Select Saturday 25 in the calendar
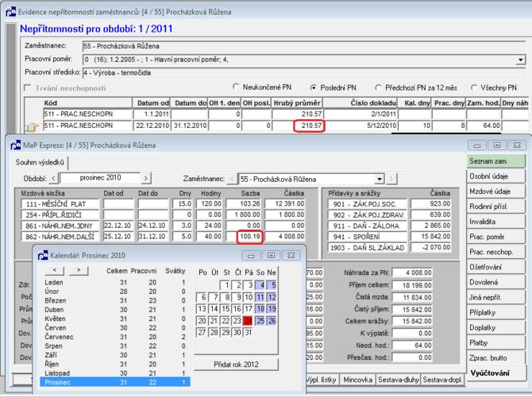This screenshot has width=532, height=398. point(260,321)
